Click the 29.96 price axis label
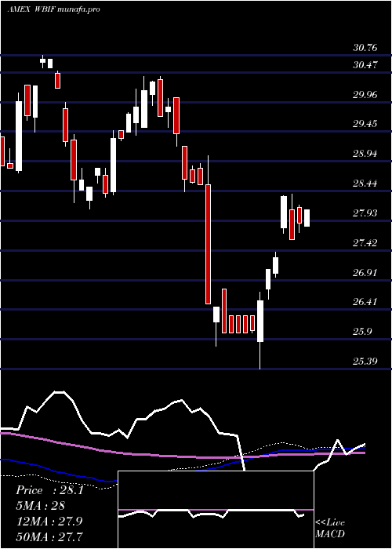Image resolution: width=392 pixels, height=549 pixels. (365, 95)
